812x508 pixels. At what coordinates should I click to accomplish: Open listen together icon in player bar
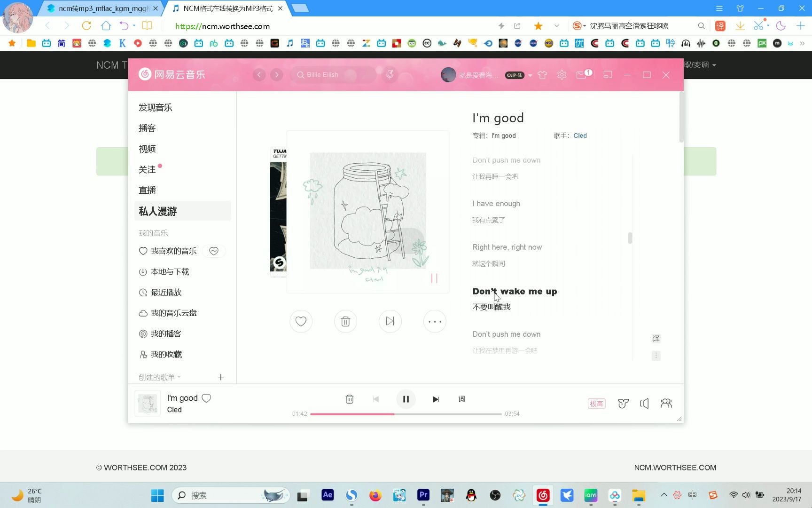pyautogui.click(x=666, y=403)
